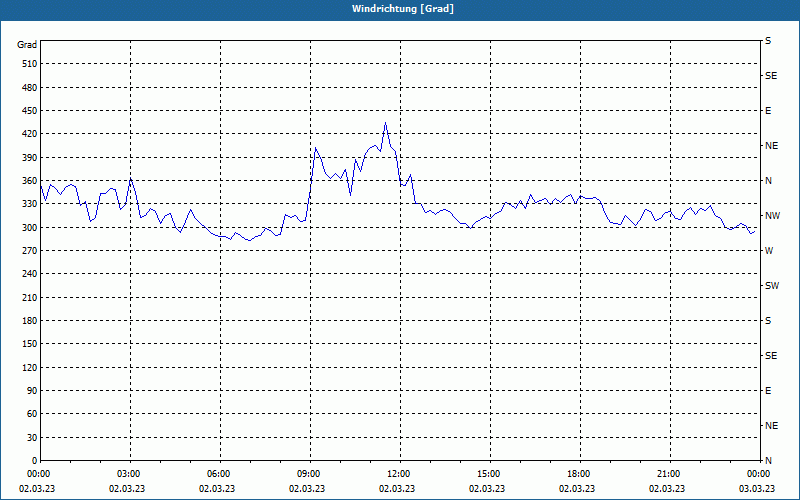Image resolution: width=800 pixels, height=500 pixels.
Task: Click the wind direction curve's highest peak
Action: (385, 123)
